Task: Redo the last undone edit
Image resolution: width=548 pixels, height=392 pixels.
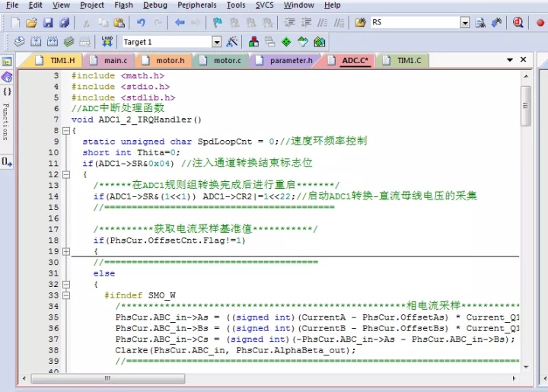Action: tap(158, 23)
